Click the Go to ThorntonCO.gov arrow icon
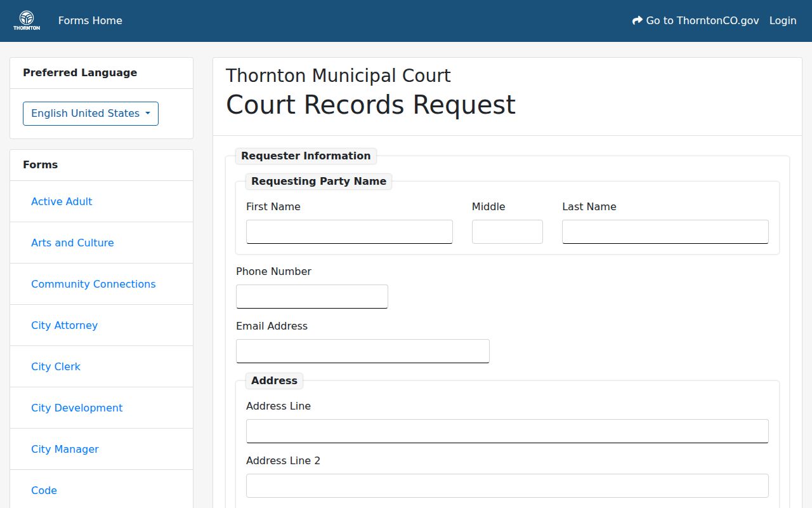812x508 pixels. tap(638, 20)
